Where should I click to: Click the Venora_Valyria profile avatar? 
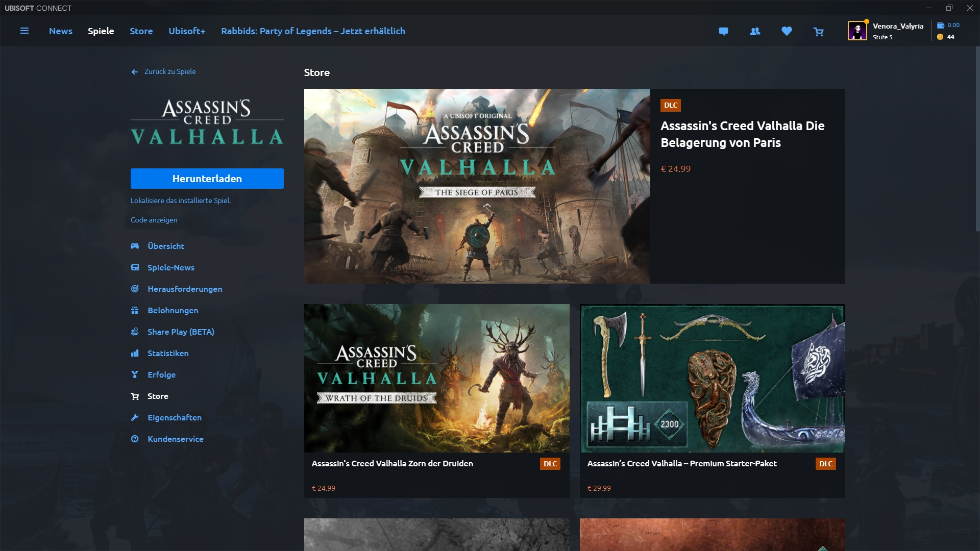[x=857, y=31]
